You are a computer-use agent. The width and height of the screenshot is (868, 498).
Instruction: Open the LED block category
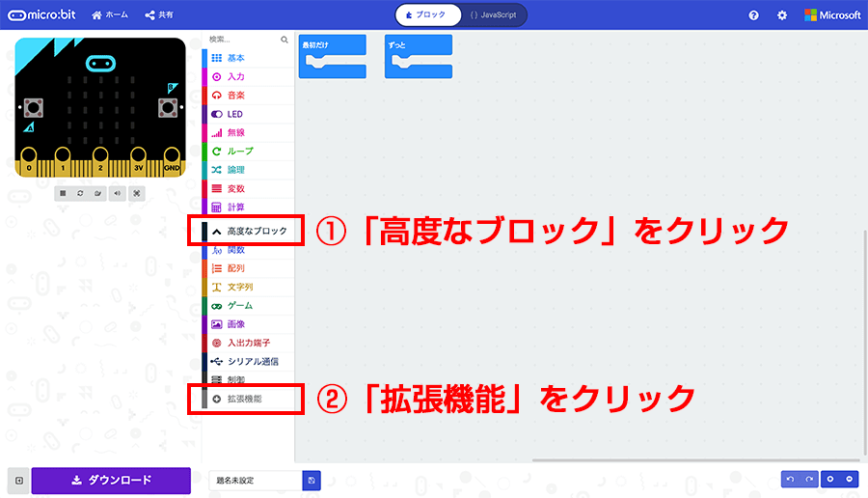click(248, 114)
